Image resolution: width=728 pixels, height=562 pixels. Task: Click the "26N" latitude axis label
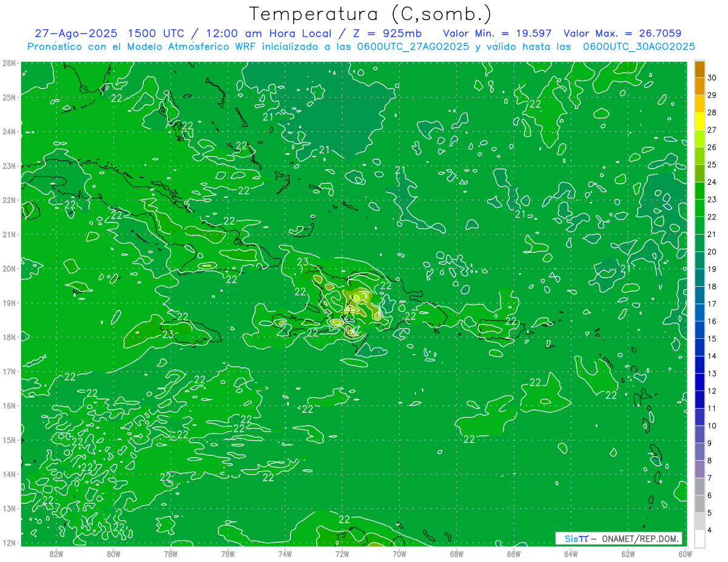click(9, 63)
